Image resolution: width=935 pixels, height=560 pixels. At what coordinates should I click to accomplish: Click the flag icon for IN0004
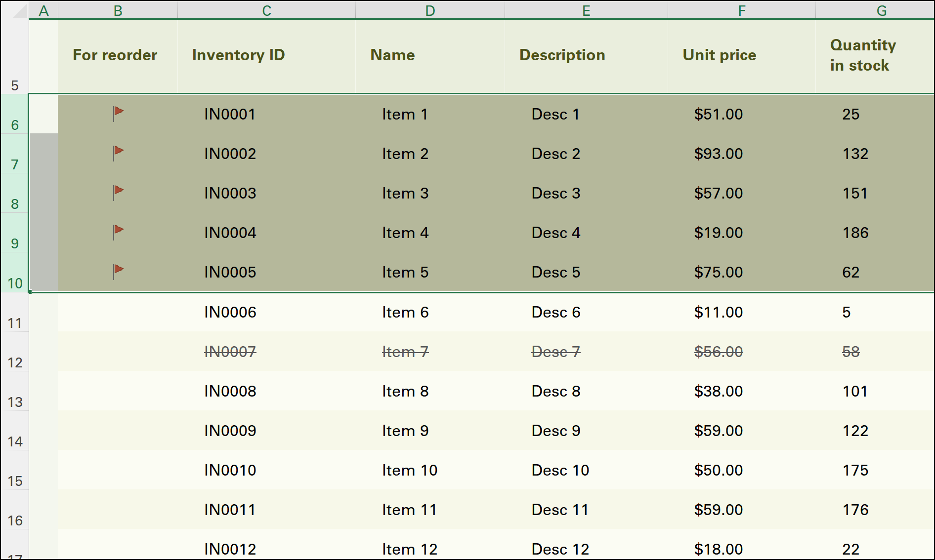118,232
